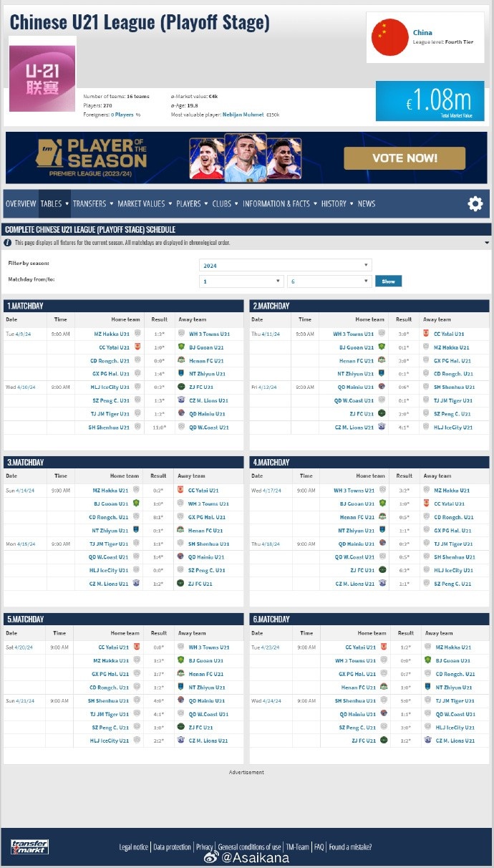Screen dimensions: 494x868
Task: Click the China flag icon
Action: click(389, 37)
